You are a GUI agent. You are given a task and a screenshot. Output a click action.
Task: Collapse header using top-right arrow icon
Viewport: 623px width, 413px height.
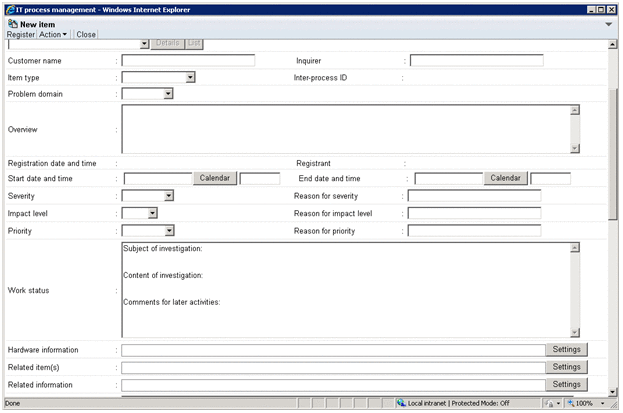point(608,25)
